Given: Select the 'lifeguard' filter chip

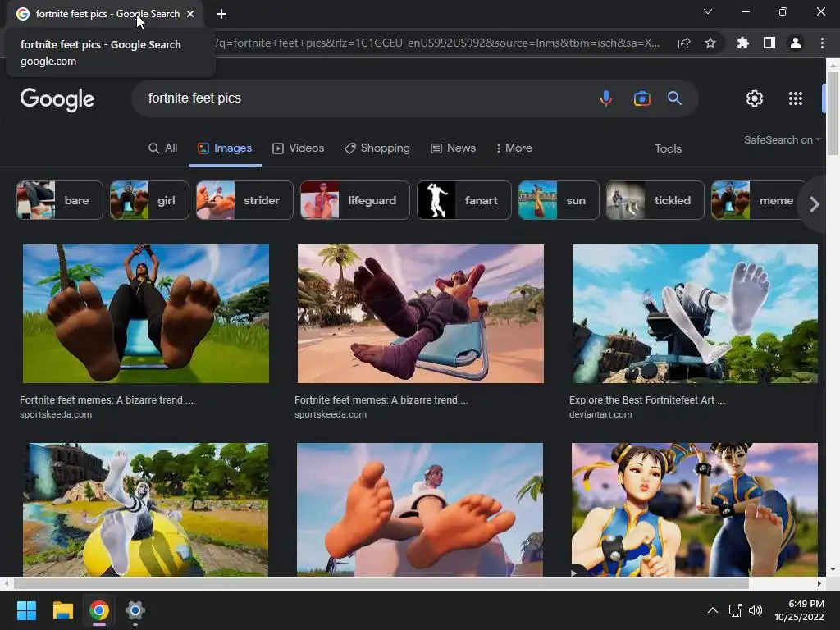Looking at the screenshot, I should (355, 200).
